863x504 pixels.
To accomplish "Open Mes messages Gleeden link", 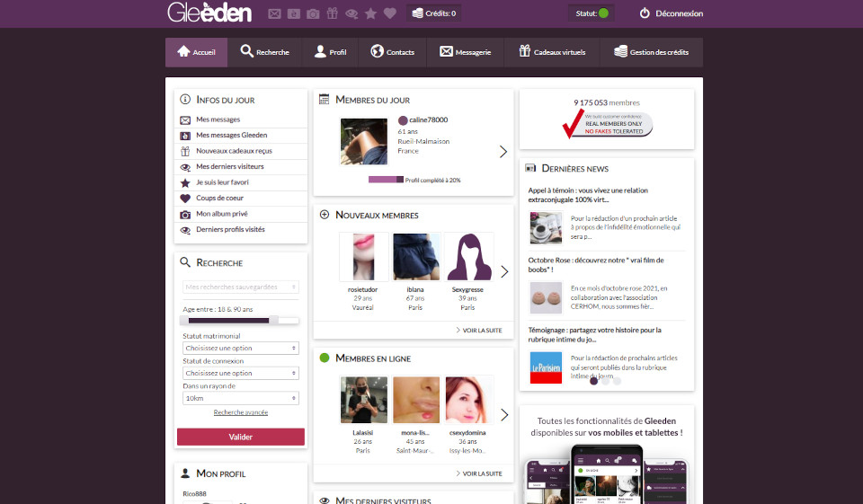I will 232,135.
